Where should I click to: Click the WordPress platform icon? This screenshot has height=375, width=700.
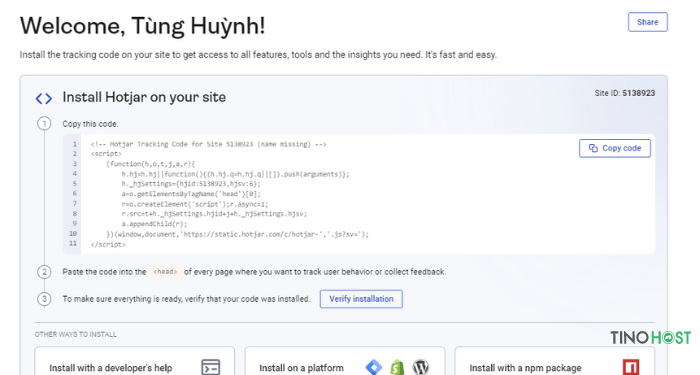click(421, 367)
